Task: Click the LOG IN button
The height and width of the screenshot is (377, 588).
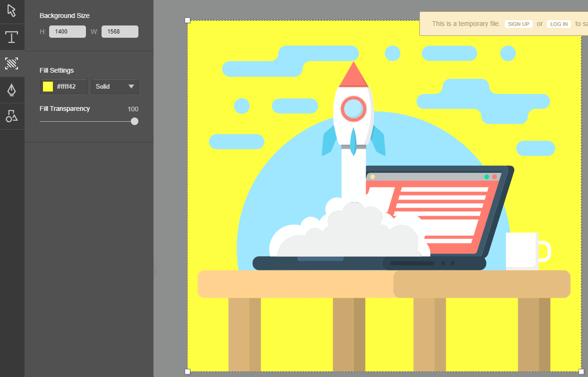Action: [559, 24]
